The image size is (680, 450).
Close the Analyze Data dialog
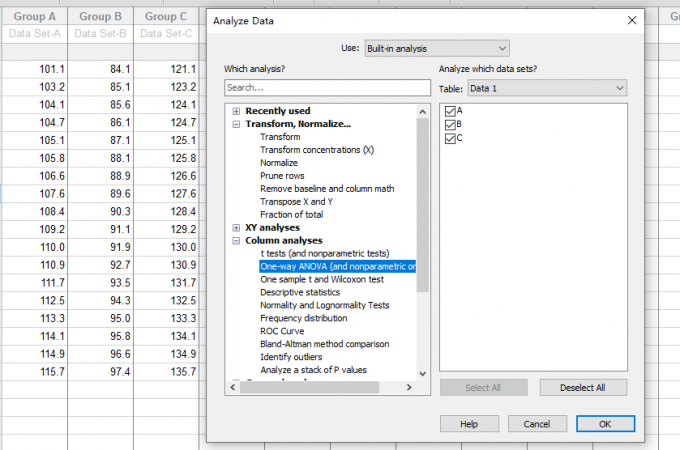coord(632,20)
